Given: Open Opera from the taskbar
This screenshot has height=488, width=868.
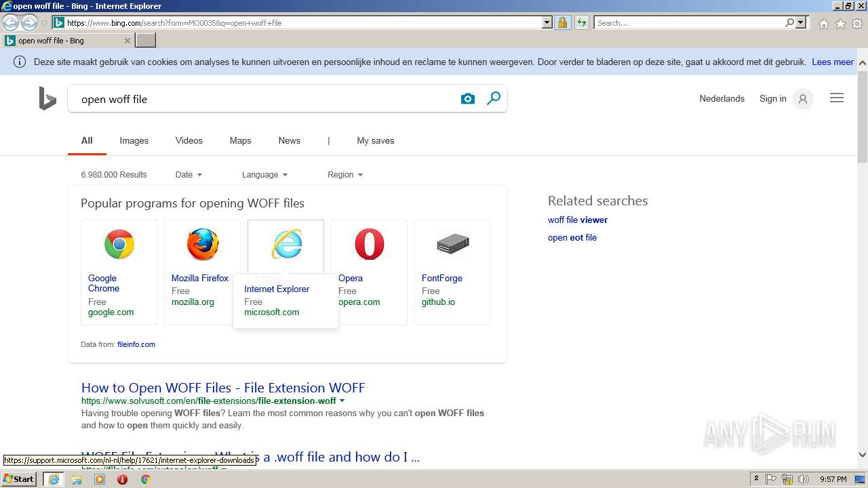Looking at the screenshot, I should 123,479.
